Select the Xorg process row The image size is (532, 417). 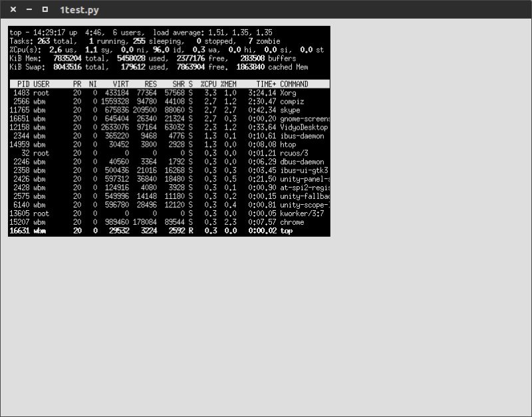point(166,93)
